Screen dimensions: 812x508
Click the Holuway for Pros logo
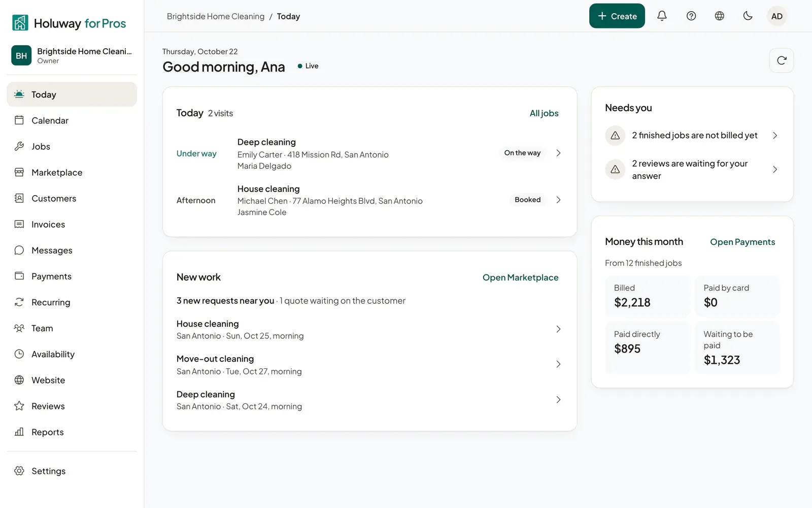pos(69,23)
